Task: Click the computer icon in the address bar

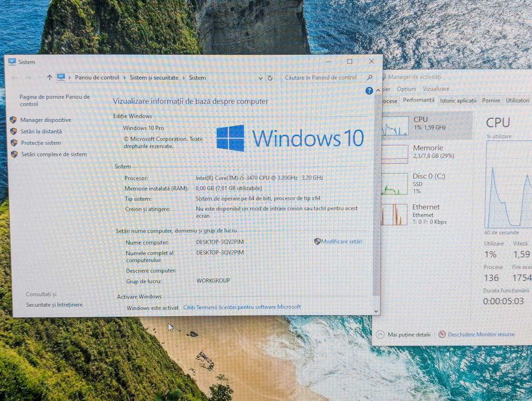Action: point(61,77)
